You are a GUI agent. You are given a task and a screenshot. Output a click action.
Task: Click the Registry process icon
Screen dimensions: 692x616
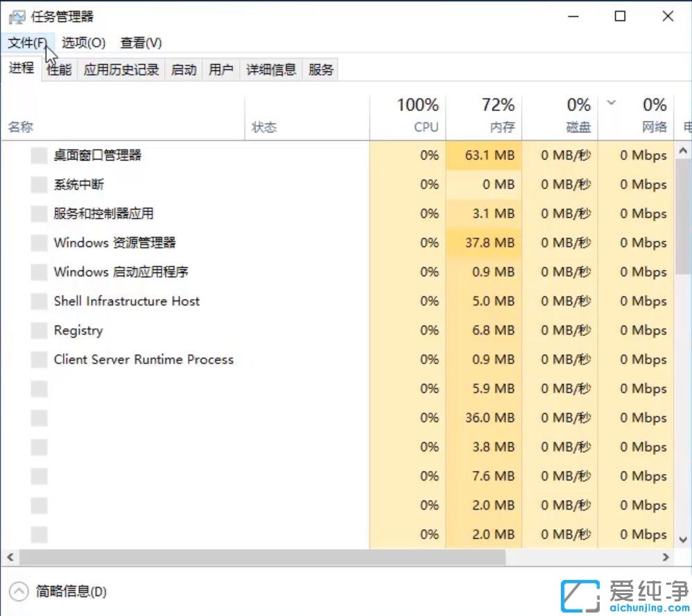[x=38, y=331]
